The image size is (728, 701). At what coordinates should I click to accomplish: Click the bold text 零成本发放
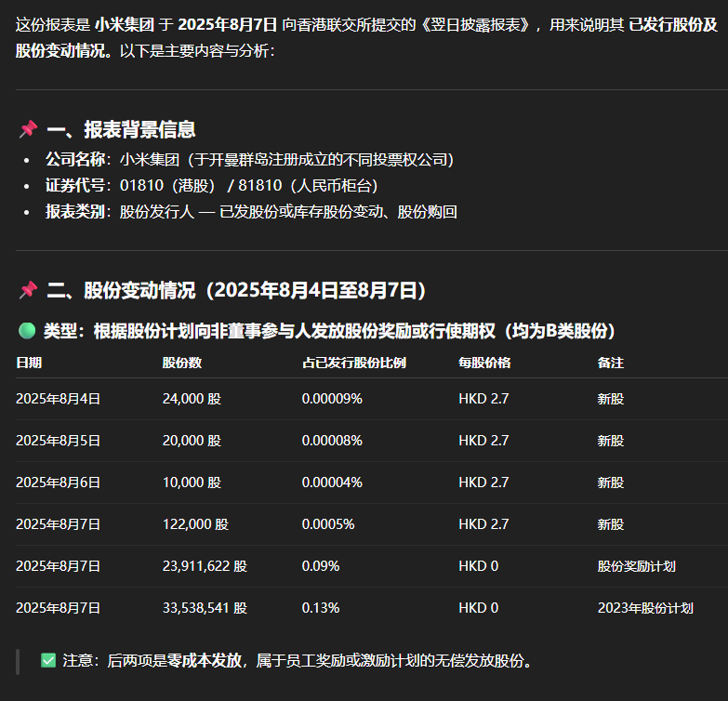[x=205, y=660]
